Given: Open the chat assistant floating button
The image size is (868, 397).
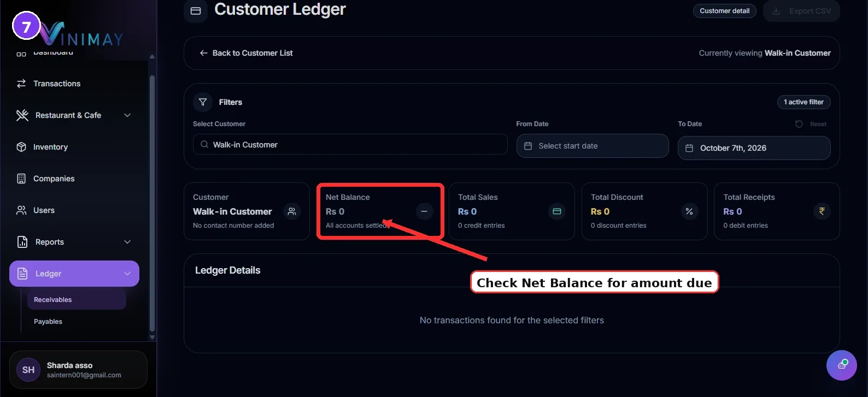Looking at the screenshot, I should pyautogui.click(x=842, y=365).
